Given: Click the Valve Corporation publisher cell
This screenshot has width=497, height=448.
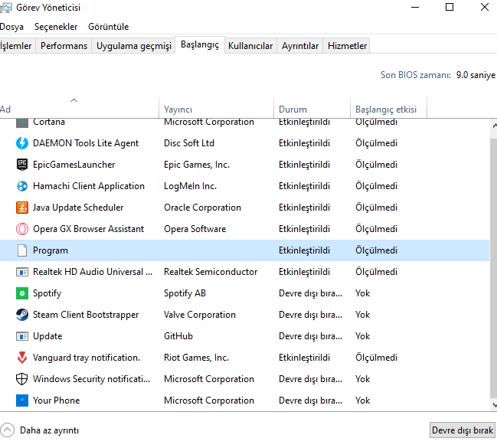Looking at the screenshot, I should pyautogui.click(x=200, y=315).
